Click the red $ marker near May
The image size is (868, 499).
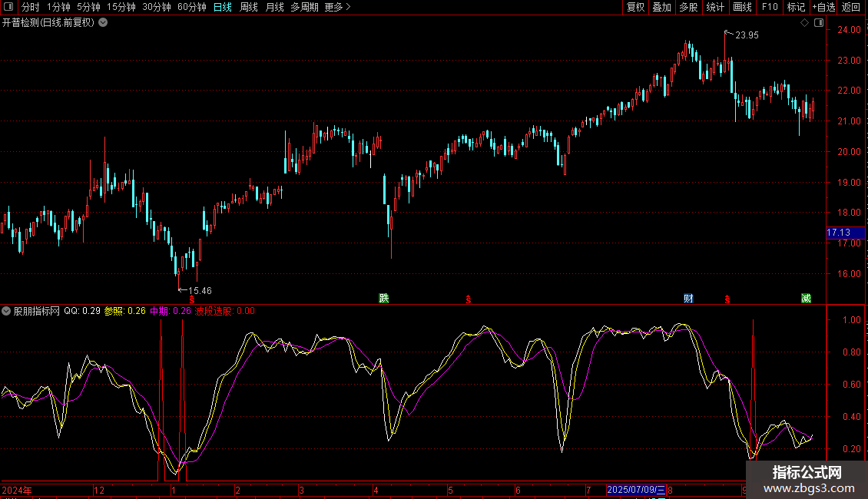point(469,299)
